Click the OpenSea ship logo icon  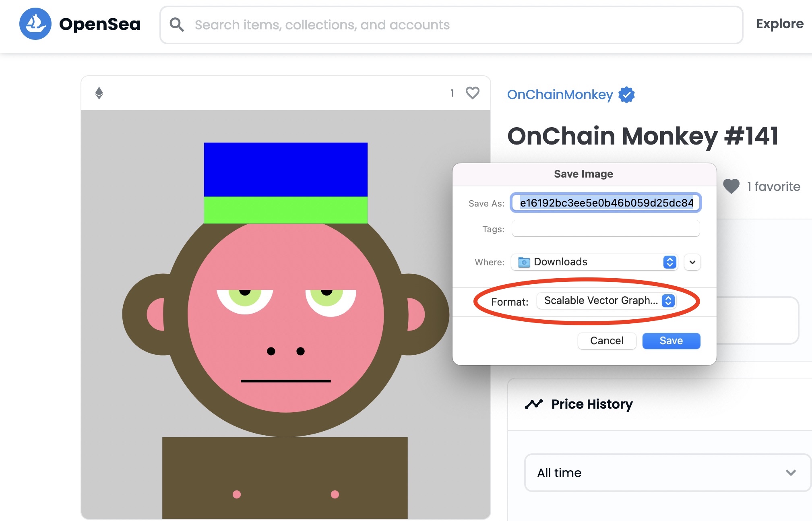point(35,24)
